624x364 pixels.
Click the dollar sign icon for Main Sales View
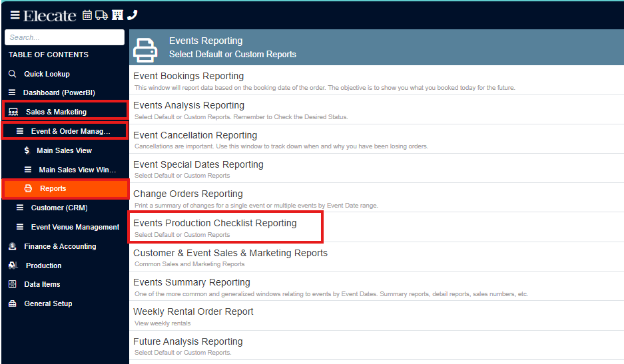pos(27,150)
